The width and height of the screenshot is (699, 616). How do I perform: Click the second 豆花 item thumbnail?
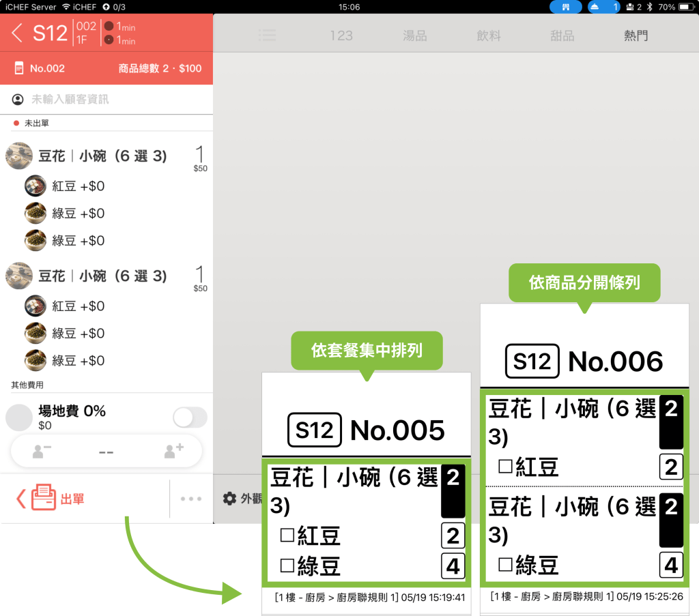coord(19,276)
